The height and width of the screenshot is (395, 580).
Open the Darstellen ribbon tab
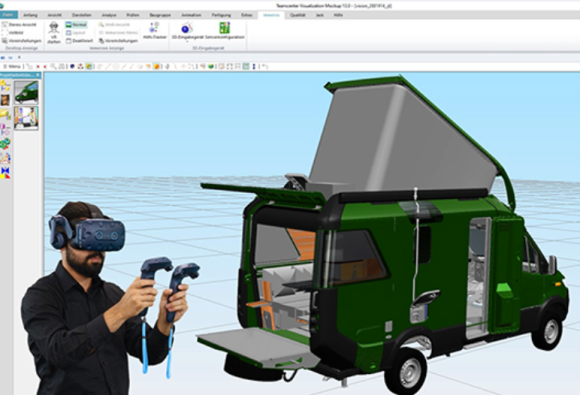pyautogui.click(x=82, y=15)
